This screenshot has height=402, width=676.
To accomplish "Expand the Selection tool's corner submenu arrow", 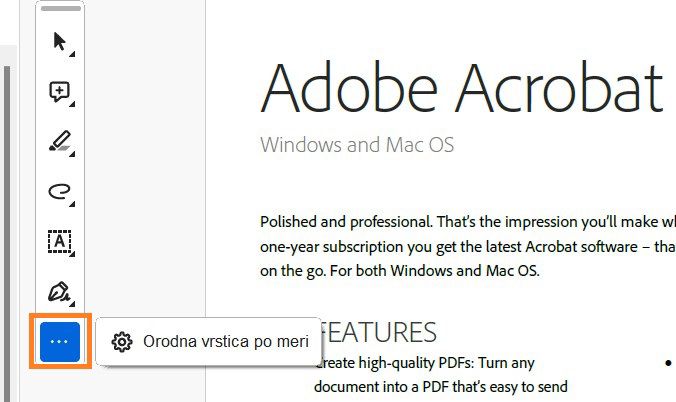I will click(71, 53).
